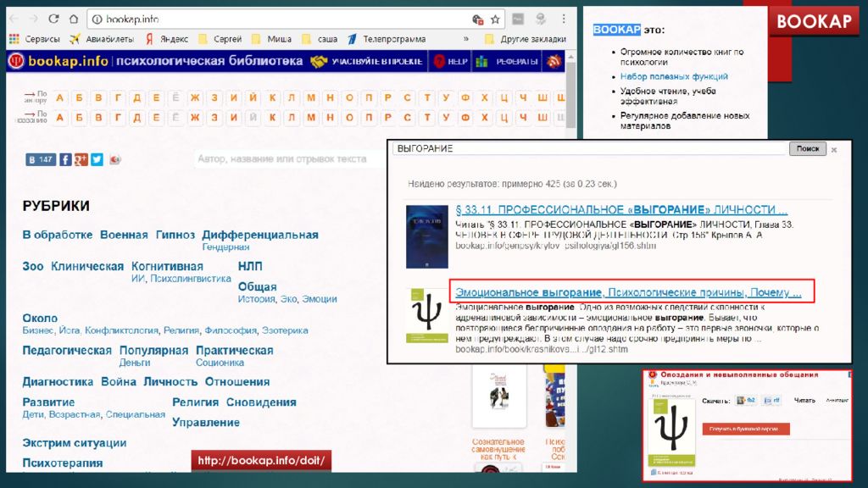Download fb2 format of the book

coord(746,401)
